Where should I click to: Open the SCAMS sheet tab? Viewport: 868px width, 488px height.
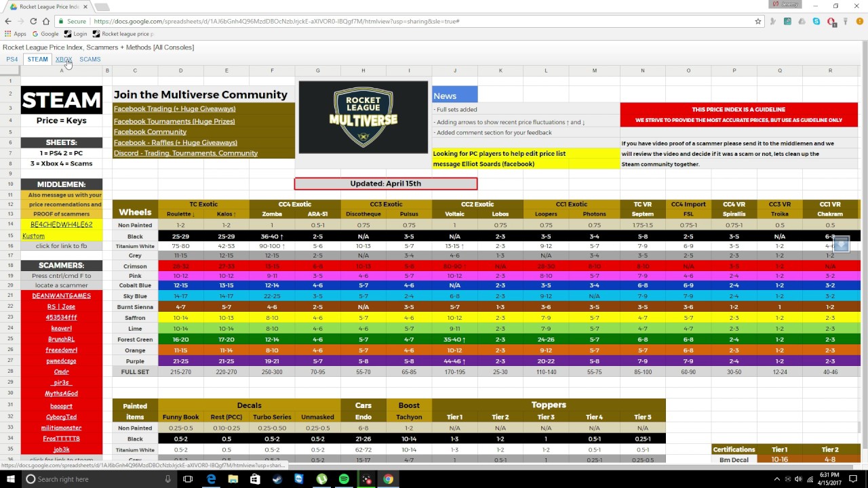tap(90, 59)
